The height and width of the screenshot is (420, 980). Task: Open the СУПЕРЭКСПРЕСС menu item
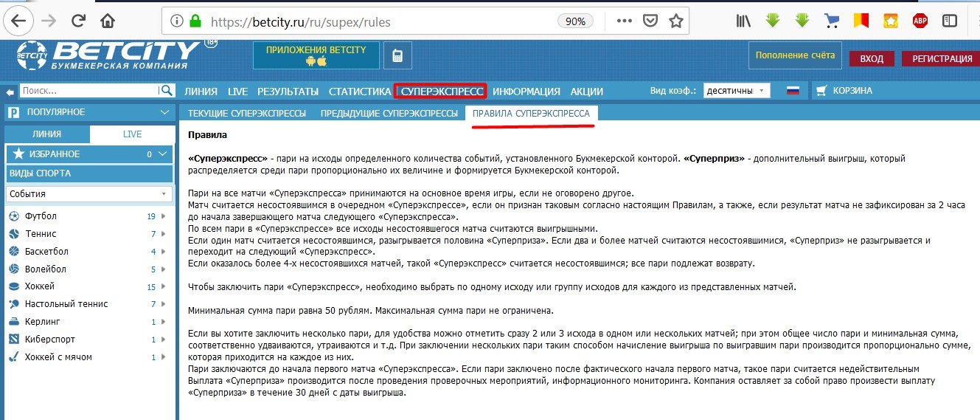(442, 92)
